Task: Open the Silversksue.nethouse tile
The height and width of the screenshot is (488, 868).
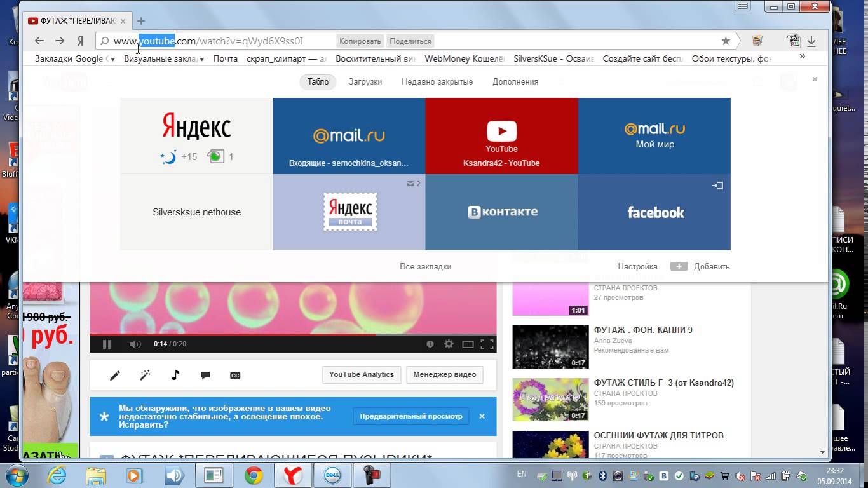Action: coord(196,212)
